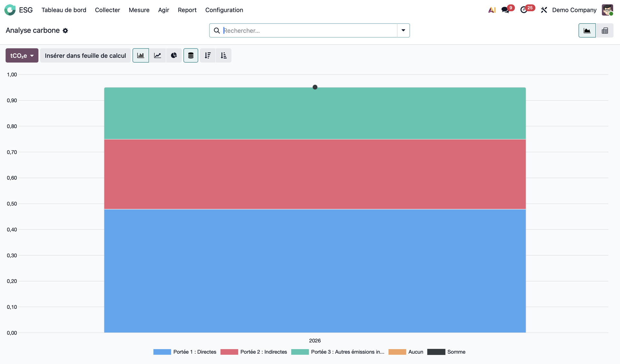Open the Configuration menu

point(224,10)
